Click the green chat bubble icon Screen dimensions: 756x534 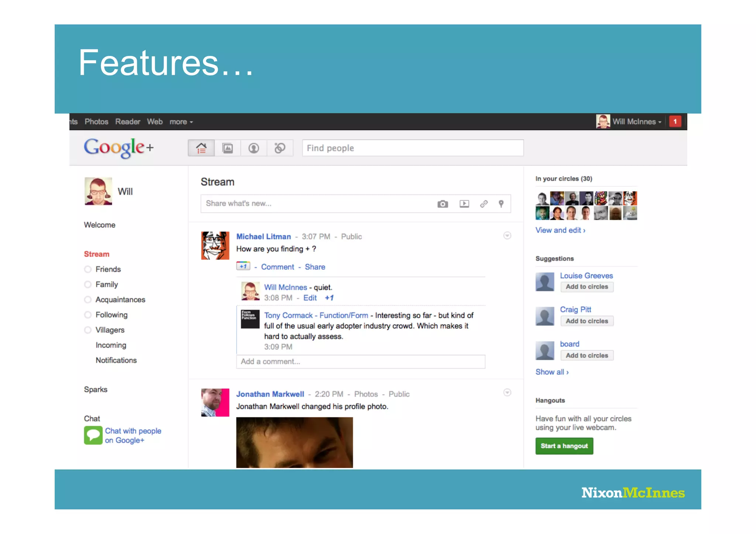[x=93, y=435]
